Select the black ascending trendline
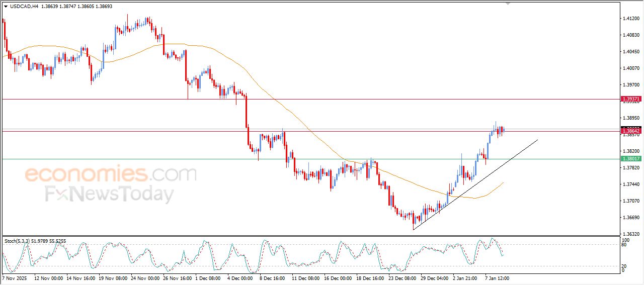644x285 pixels. coord(475,184)
